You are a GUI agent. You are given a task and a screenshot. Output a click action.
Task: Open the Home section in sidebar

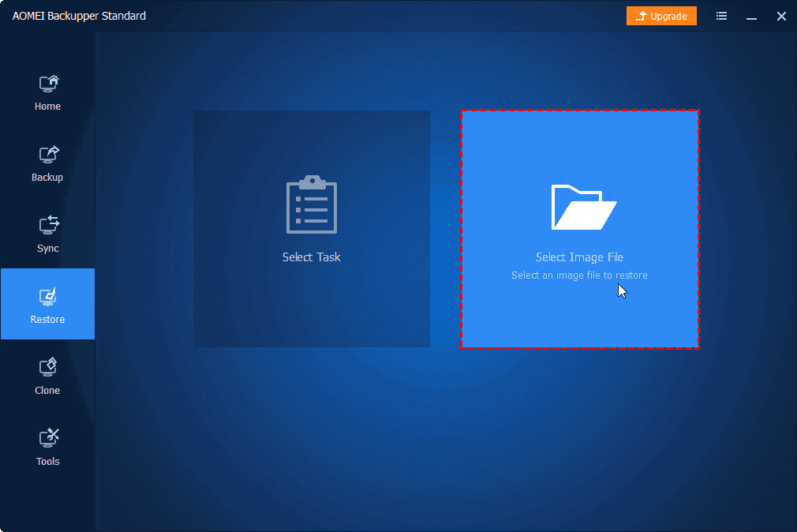pyautogui.click(x=48, y=92)
